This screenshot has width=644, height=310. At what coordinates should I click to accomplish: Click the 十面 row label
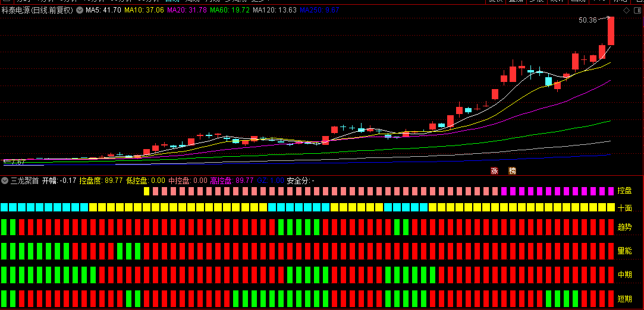click(x=625, y=208)
